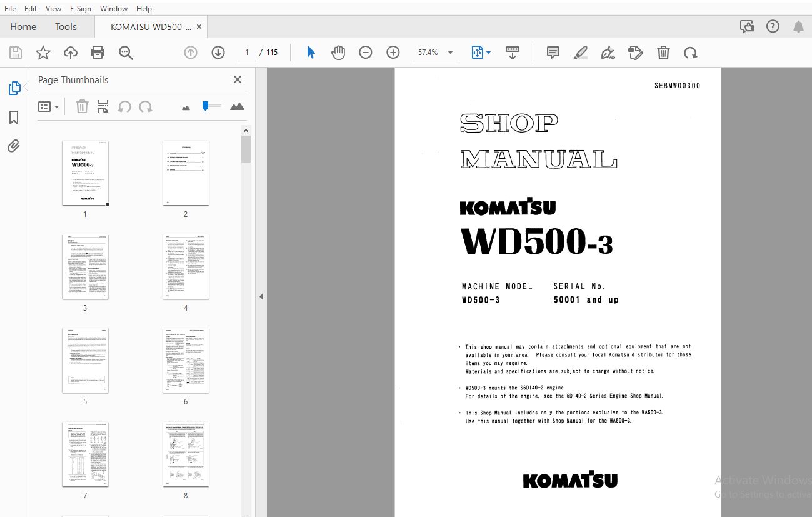Click the thumbnails panel scrollbar thumb
The height and width of the screenshot is (517, 812).
click(246, 149)
